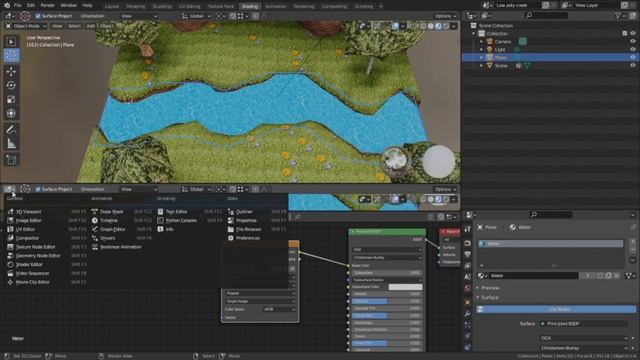Toggle Surface Project checkbox in lower editor header

point(38,189)
